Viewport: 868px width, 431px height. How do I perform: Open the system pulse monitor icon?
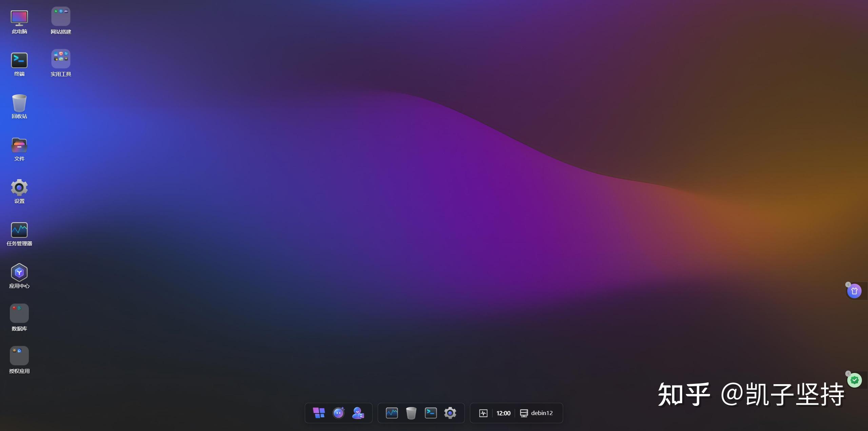(483, 413)
